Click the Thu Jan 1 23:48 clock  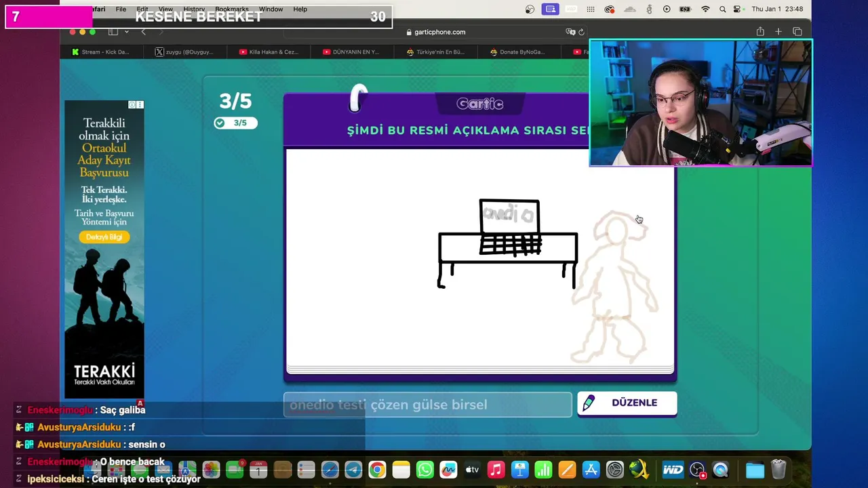[777, 9]
